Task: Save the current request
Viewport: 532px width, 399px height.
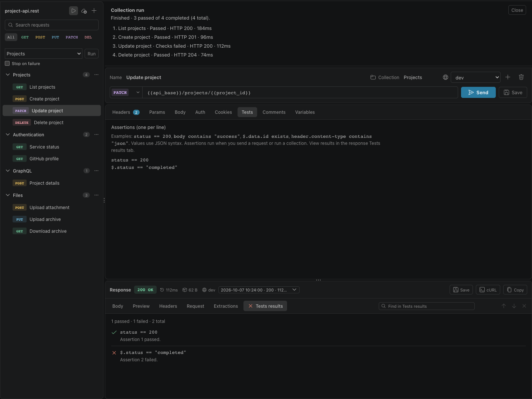Action: click(513, 92)
